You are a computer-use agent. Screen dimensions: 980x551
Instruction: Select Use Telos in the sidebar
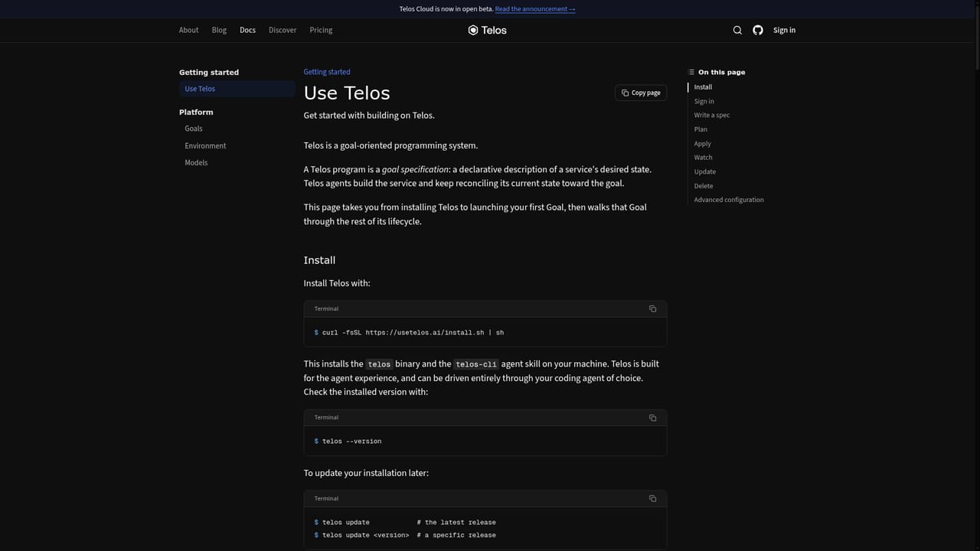[237, 89]
